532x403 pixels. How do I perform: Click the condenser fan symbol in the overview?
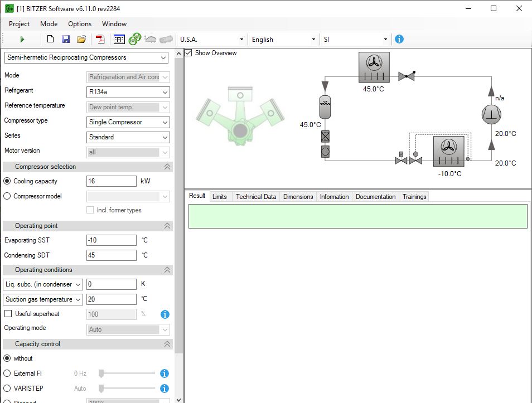[374, 67]
